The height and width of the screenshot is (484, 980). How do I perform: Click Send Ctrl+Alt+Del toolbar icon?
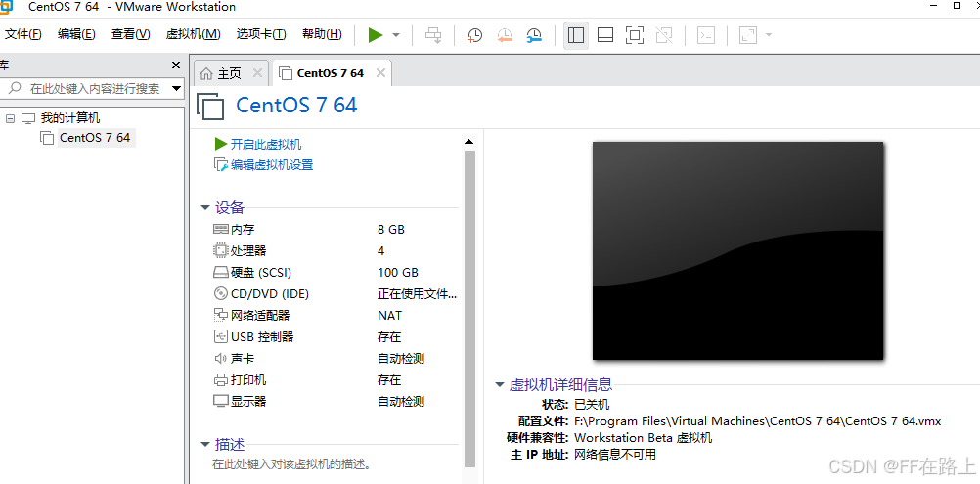click(433, 35)
